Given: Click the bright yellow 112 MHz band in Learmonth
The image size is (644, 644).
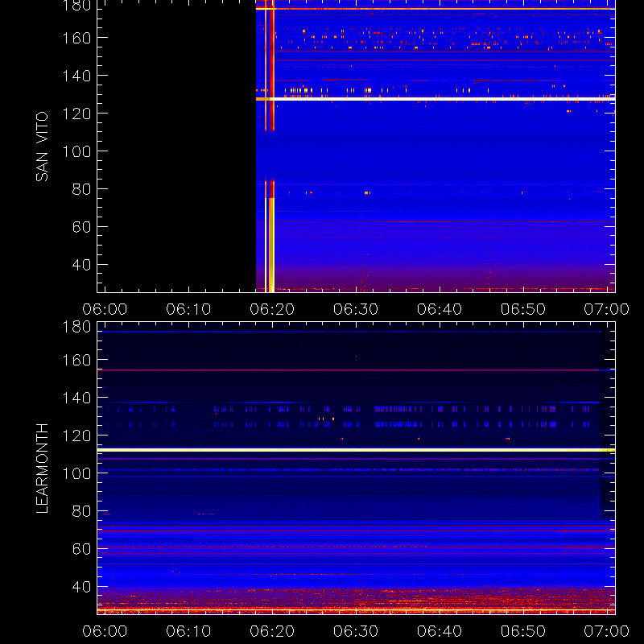Looking at the screenshot, I should pos(356,450).
